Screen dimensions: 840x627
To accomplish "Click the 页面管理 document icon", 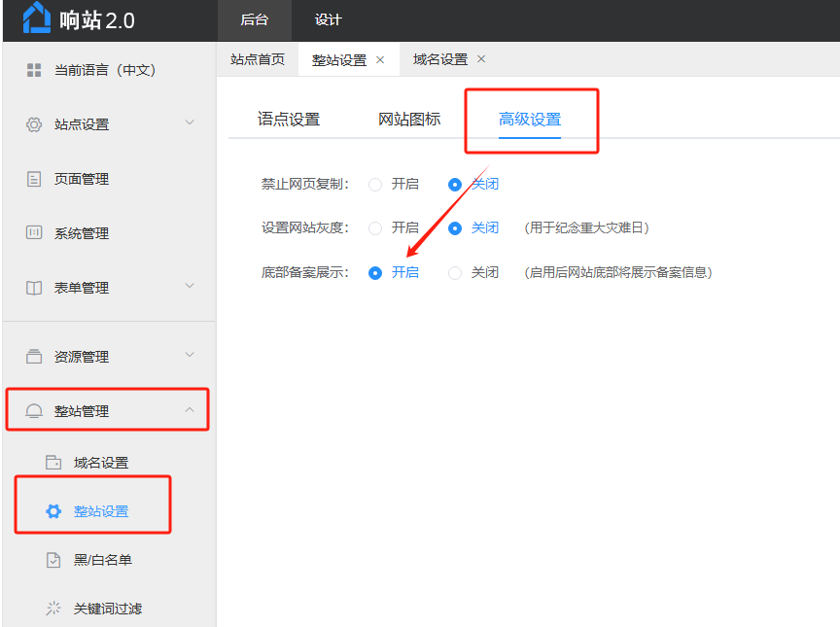I will (34, 179).
